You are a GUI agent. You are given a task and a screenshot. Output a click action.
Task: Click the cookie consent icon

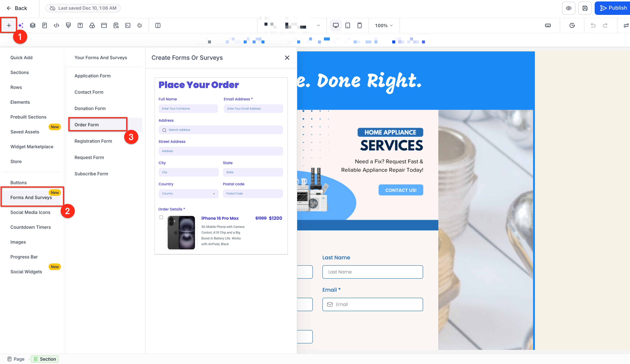140,25
